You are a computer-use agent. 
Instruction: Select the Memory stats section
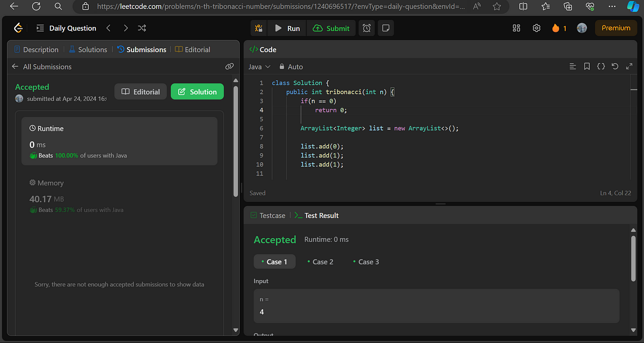coord(120,196)
